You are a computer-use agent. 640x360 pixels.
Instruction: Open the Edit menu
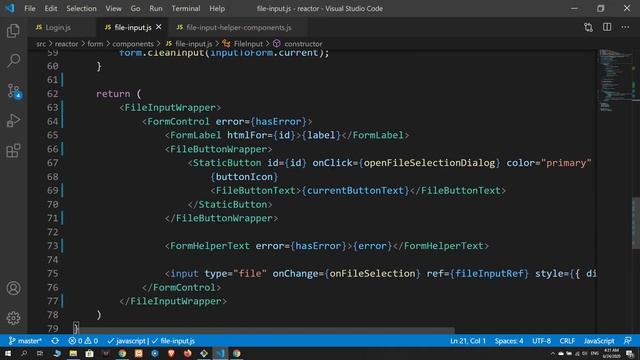51,8
